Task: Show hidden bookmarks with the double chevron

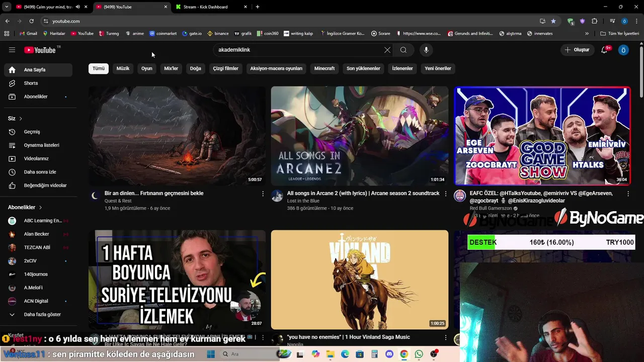Action: click(587, 33)
